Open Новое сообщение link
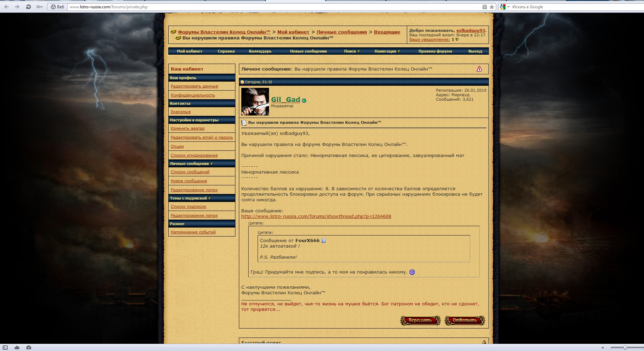 click(189, 181)
